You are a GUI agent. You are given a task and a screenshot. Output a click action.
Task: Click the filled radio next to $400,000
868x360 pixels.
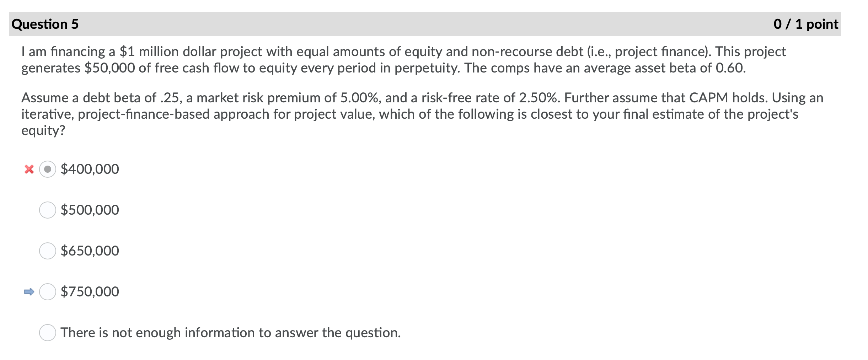click(48, 169)
